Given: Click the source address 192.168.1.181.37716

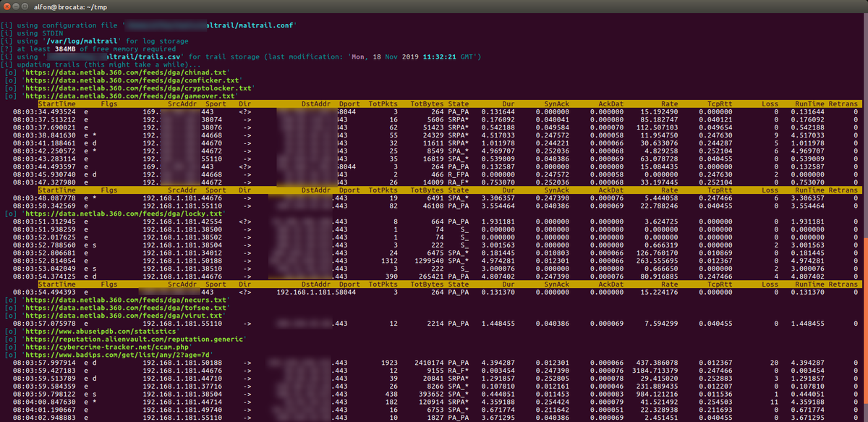Looking at the screenshot, I should (183, 387).
